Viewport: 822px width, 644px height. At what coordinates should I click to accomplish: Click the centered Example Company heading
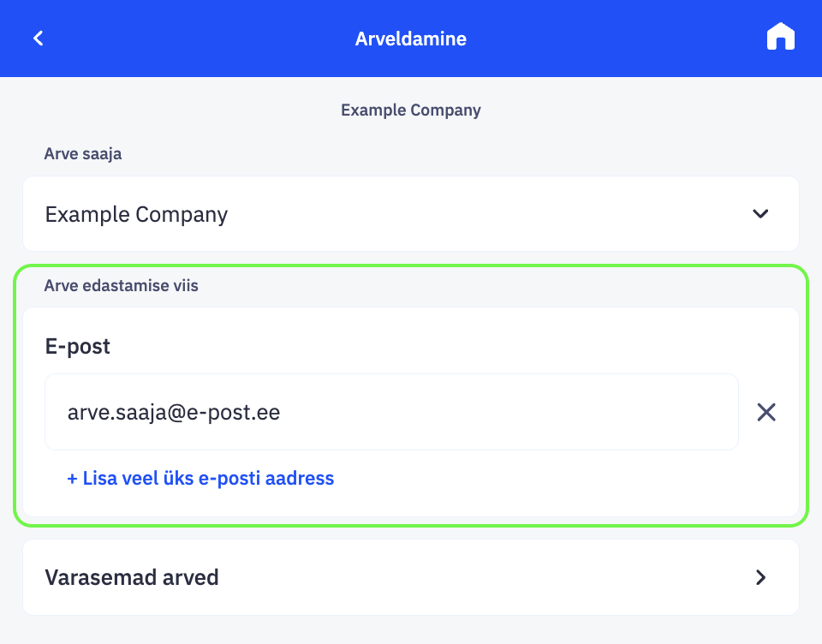click(x=411, y=110)
